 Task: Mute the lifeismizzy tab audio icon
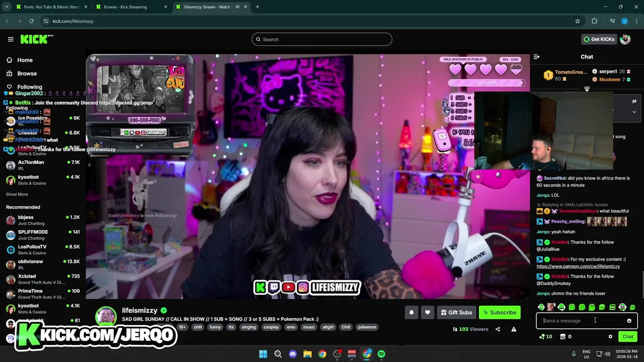pyautogui.click(x=237, y=7)
